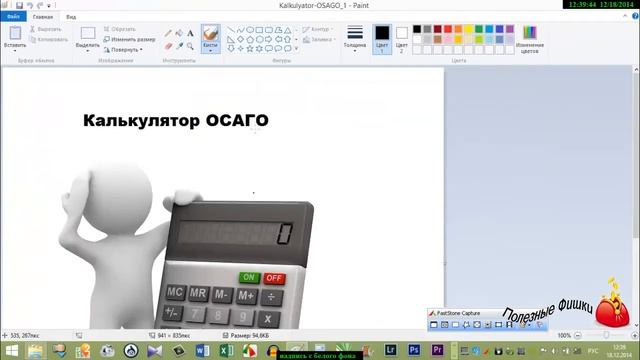Click the Cut (Вырезать) button
Viewport: 640px width, 360px height.
click(46, 29)
